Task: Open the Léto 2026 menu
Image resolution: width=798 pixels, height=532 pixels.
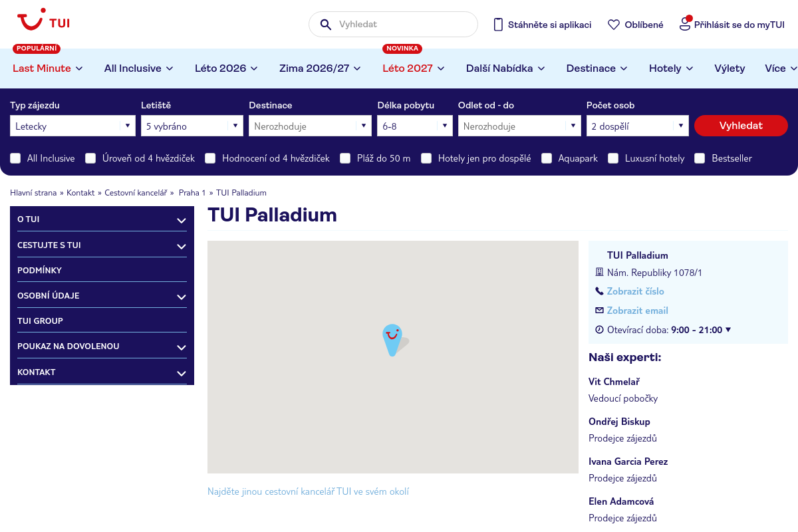Action: tap(226, 68)
